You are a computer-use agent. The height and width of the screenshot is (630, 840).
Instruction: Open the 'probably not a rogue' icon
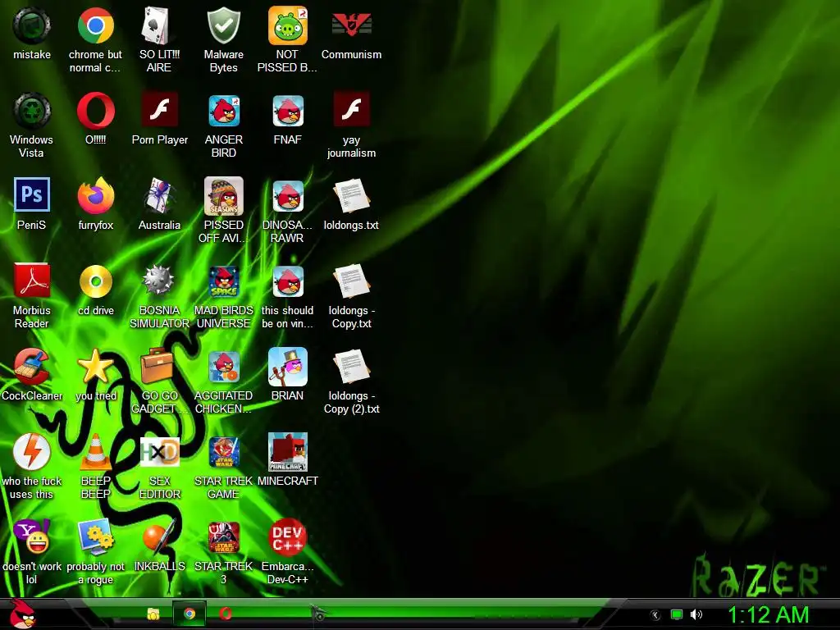pyautogui.click(x=95, y=536)
